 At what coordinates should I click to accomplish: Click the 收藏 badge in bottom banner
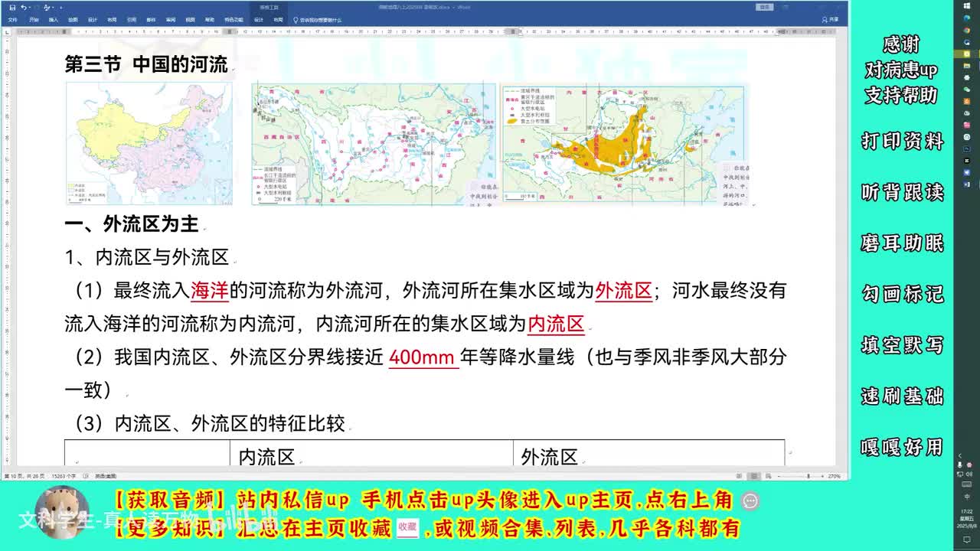[x=407, y=527]
